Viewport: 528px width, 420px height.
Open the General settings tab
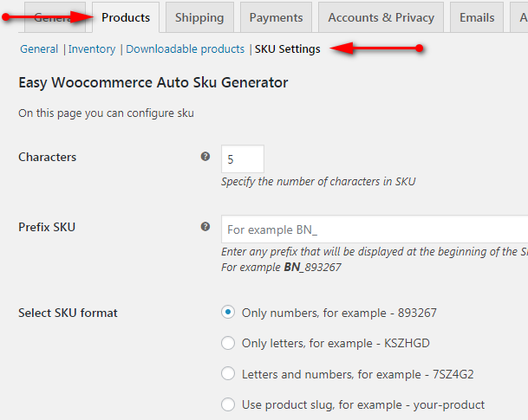coord(52,17)
